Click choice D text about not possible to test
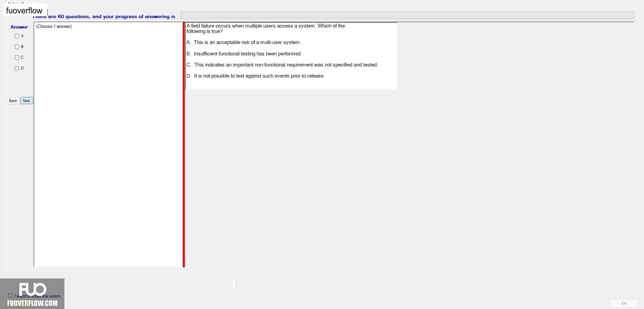The image size is (644, 309). (x=256, y=76)
